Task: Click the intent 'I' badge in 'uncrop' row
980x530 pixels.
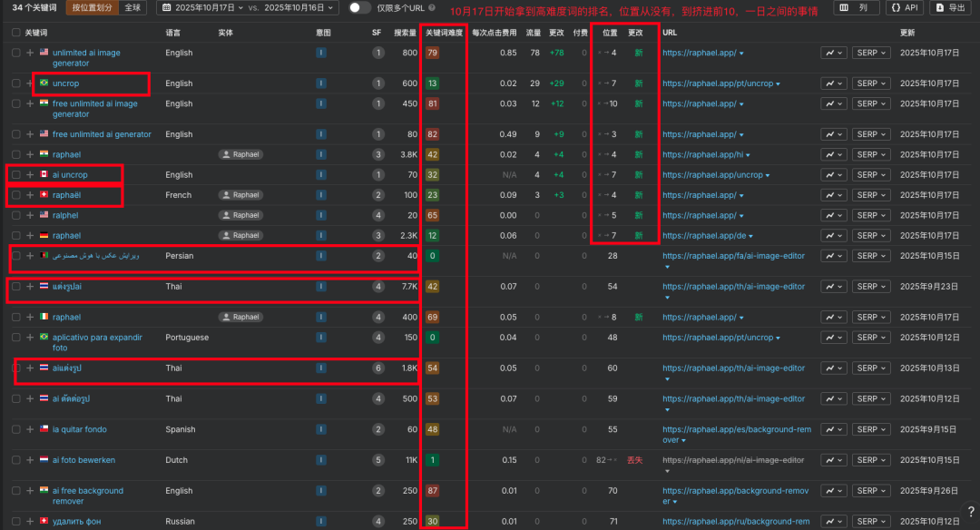Action: 321,83
